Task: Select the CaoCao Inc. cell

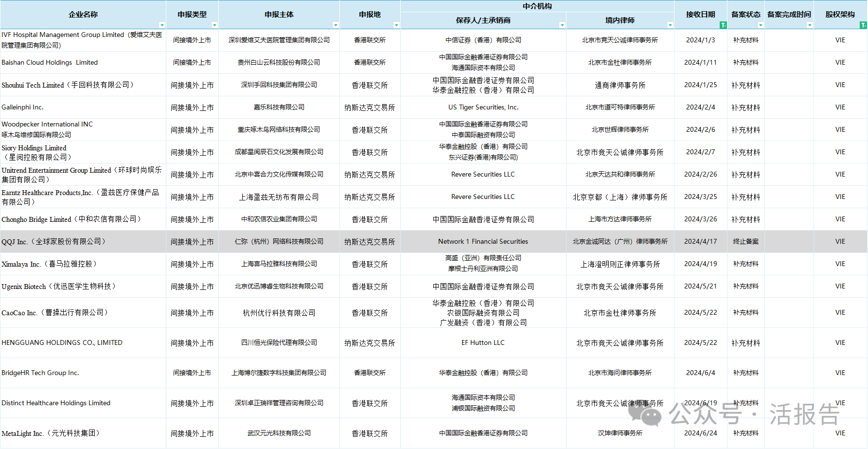Action: [83, 313]
